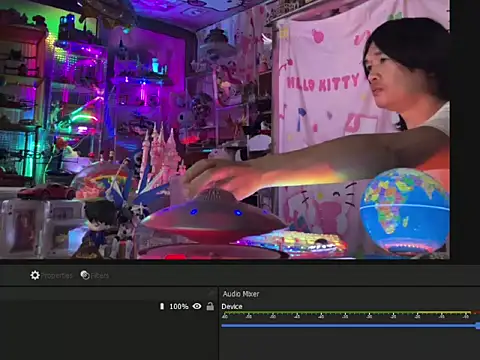Screen dimensions: 480x360
Task: Hide the source with the eye icon
Action: click(197, 306)
